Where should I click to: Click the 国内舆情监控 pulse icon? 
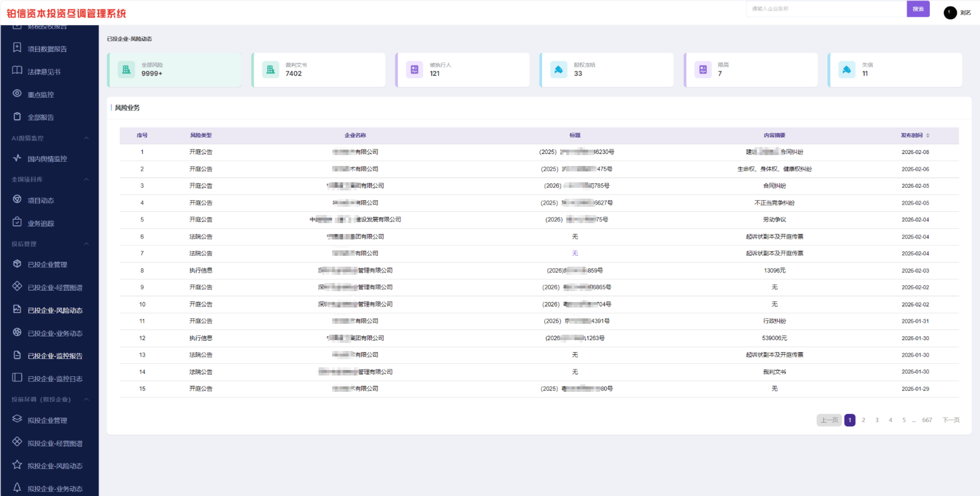tap(17, 158)
